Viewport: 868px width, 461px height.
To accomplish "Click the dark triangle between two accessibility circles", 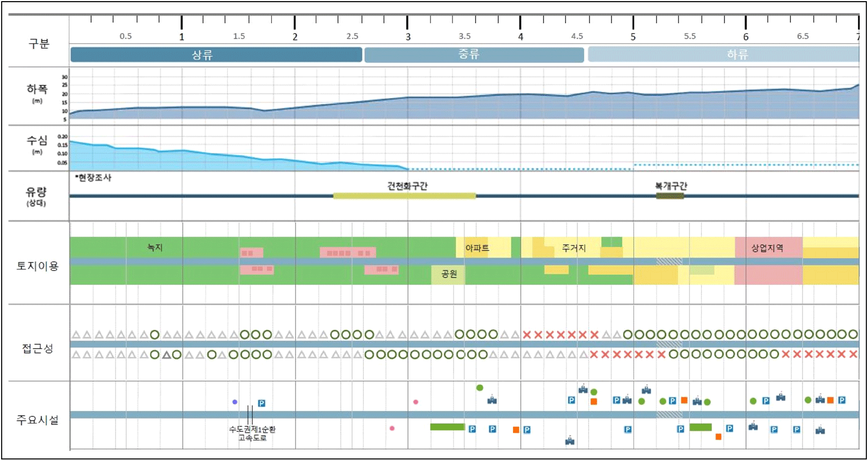I will 166,355.
